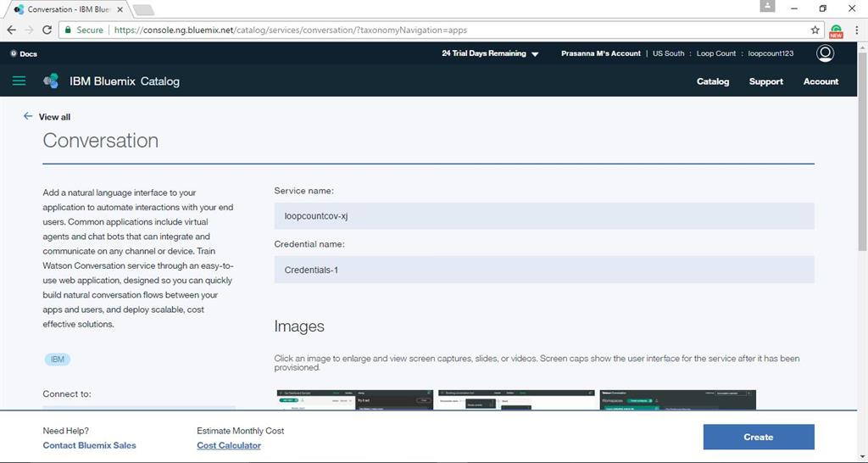The width and height of the screenshot is (868, 463).
Task: Select the Conversation - IBM Bluemix tab
Action: 70,9
